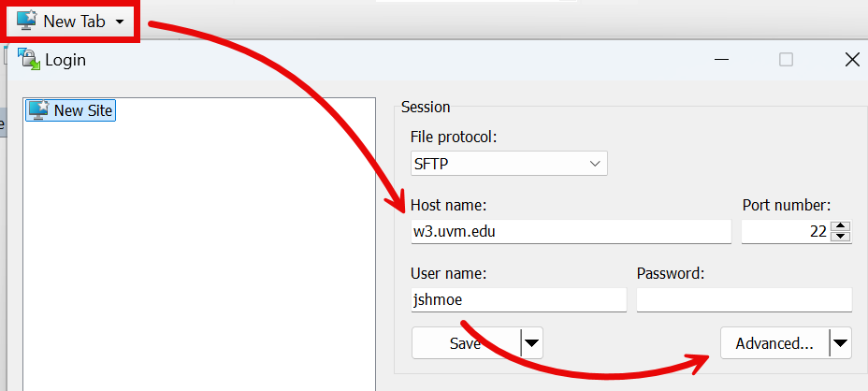Select the New Site tree entry
Screen dimensions: 868x391
(x=71, y=110)
